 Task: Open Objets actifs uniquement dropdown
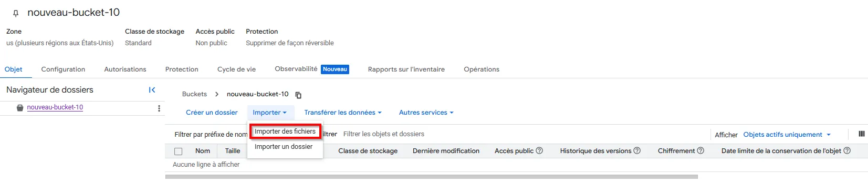(x=787, y=135)
